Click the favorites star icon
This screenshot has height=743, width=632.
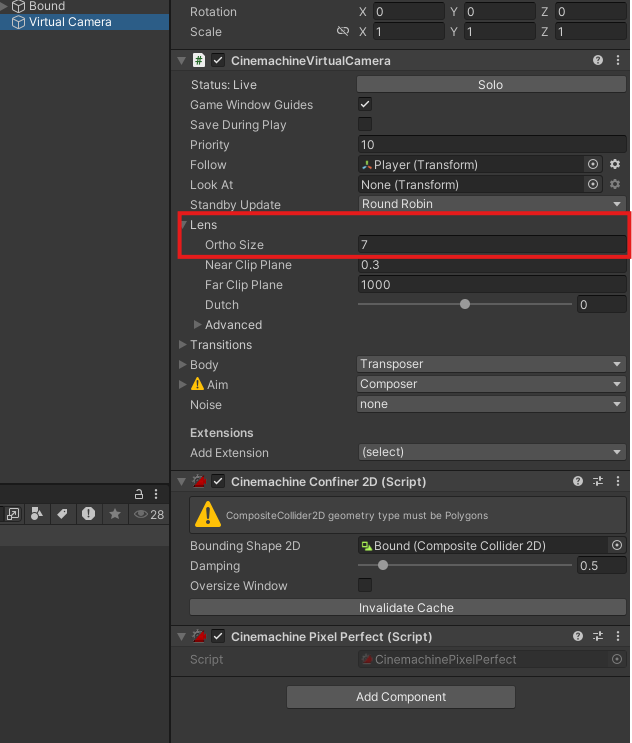tap(115, 514)
